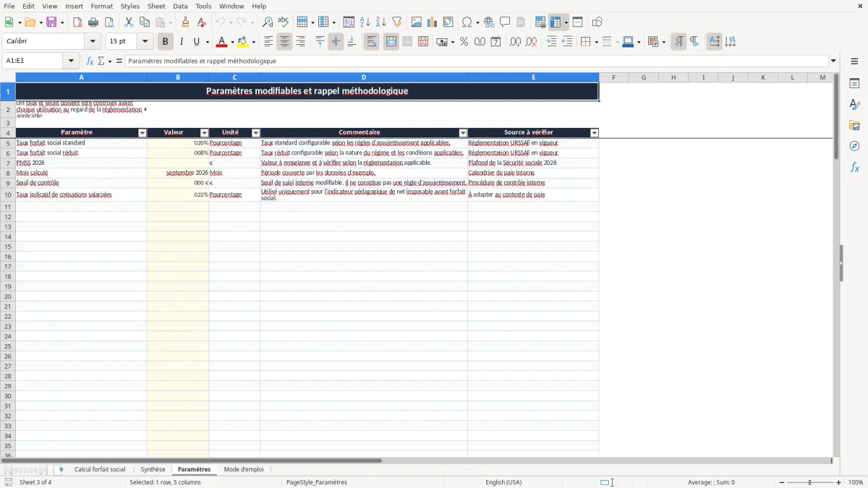Open Sidebar Navigator compass icon
This screenshot has width=868, height=488.
tap(854, 147)
